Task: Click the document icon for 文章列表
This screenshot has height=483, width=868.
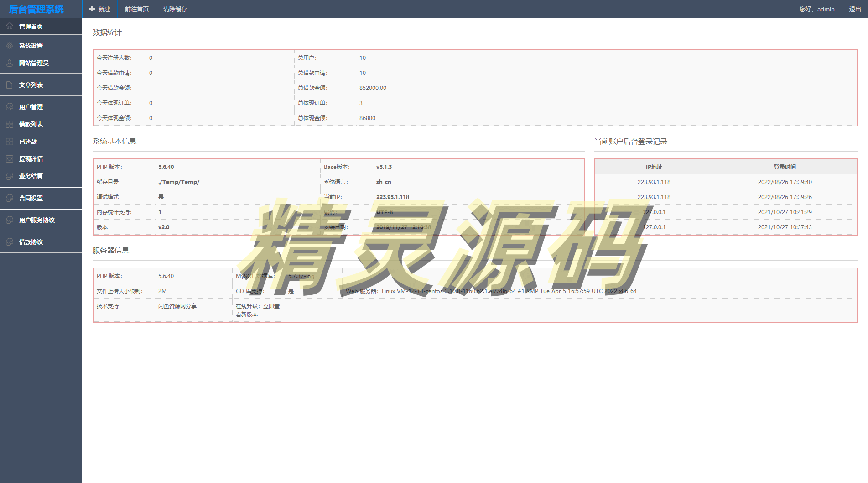Action: click(x=10, y=85)
